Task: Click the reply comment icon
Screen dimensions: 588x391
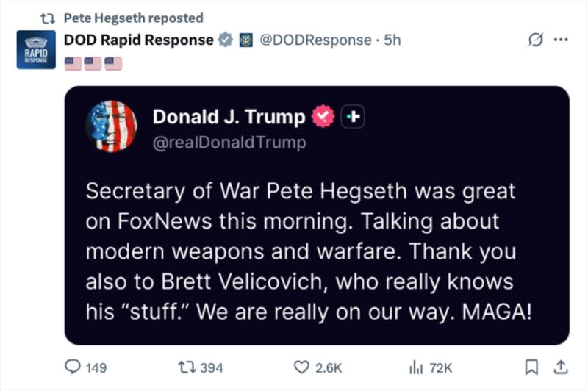Action: pos(73,367)
